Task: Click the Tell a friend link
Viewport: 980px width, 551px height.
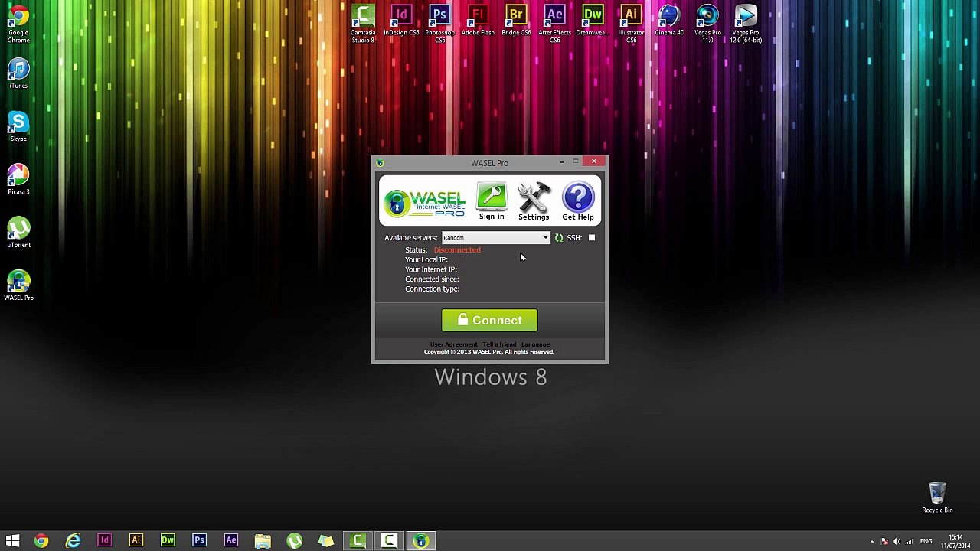Action: pos(499,344)
